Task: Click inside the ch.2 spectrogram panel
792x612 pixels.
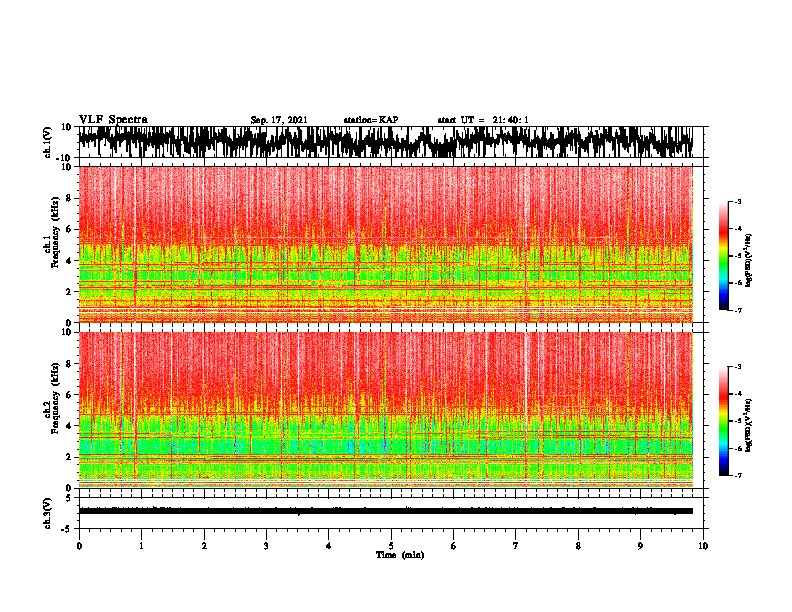Action: pos(385,410)
